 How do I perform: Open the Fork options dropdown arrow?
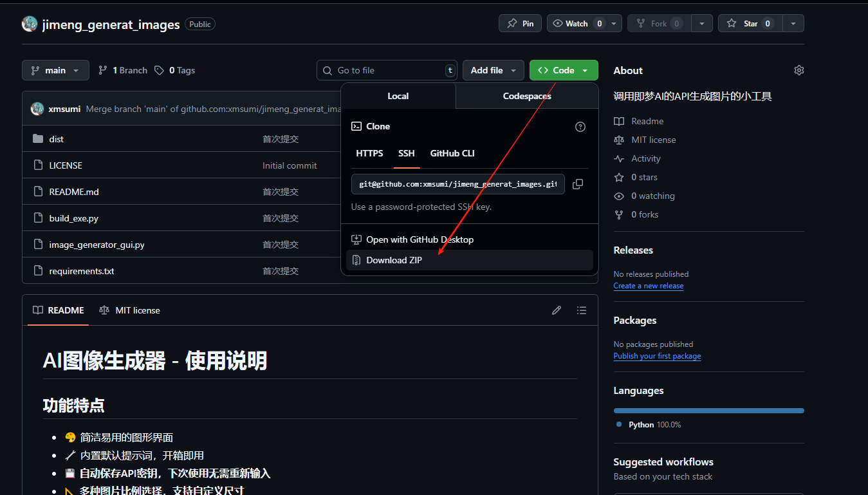[701, 23]
